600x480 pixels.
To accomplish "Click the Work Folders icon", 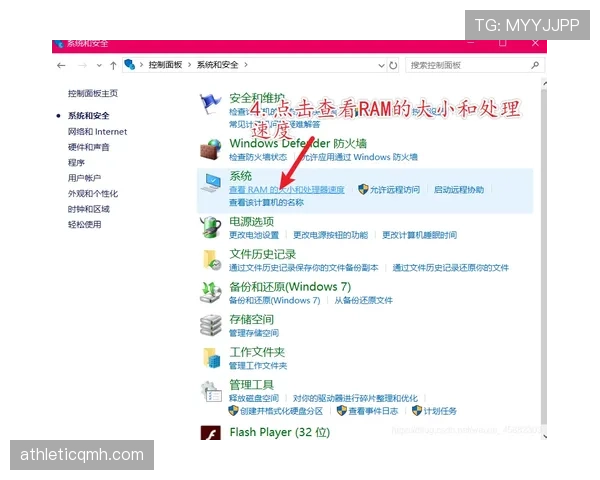I will pos(212,358).
